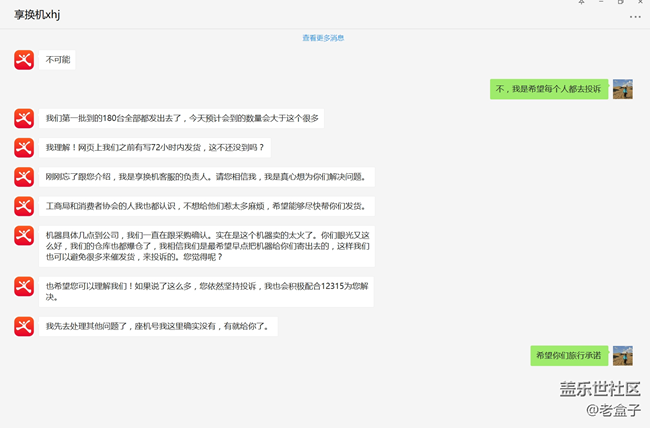Viewport: 650px width, 428px height.
Task: Open avatar beside 也希望您可以理解我们 message
Action: (x=25, y=286)
